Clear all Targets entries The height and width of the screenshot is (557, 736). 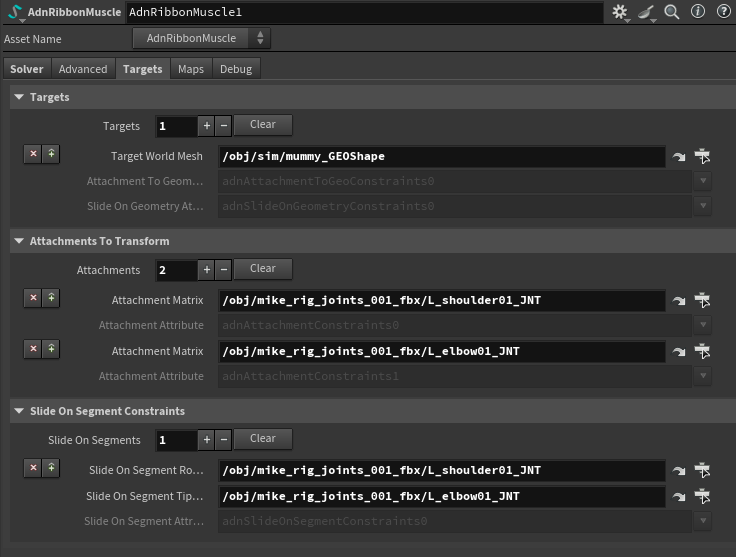pos(263,125)
